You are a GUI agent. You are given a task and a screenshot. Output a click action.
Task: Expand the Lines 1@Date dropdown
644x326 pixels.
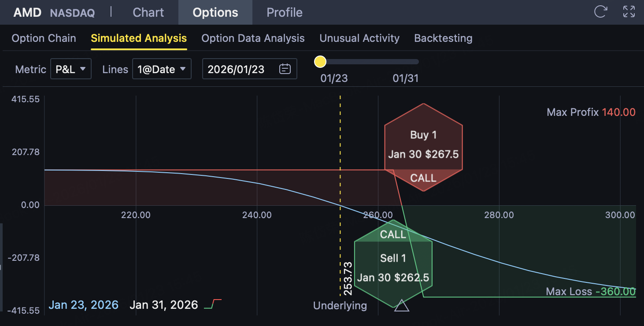click(162, 69)
